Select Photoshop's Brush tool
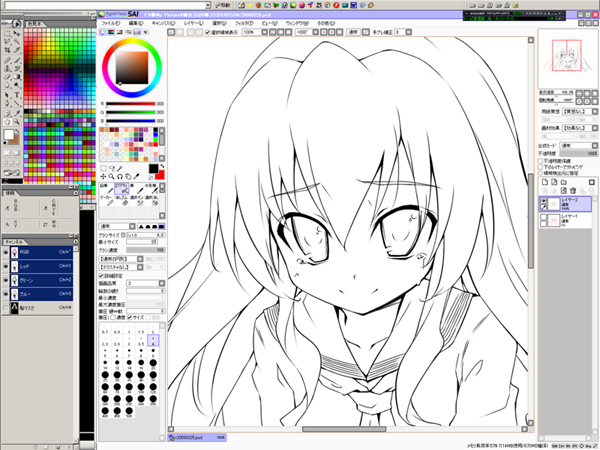Viewport: 600px width, 450px height. click(17, 60)
